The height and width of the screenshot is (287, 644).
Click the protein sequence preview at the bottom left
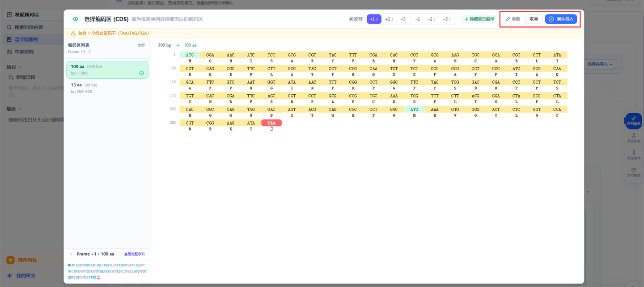coord(107,271)
